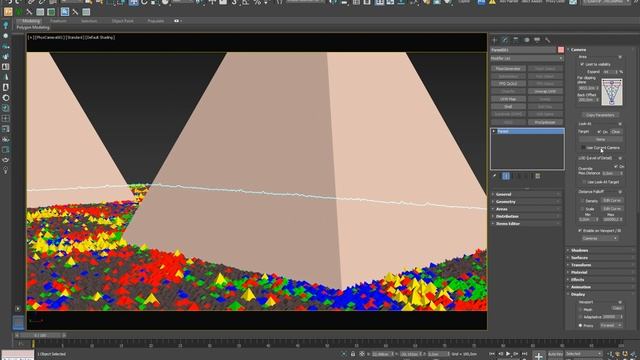
Task: Click the pin stack icon below modifier stack
Action: point(495,176)
